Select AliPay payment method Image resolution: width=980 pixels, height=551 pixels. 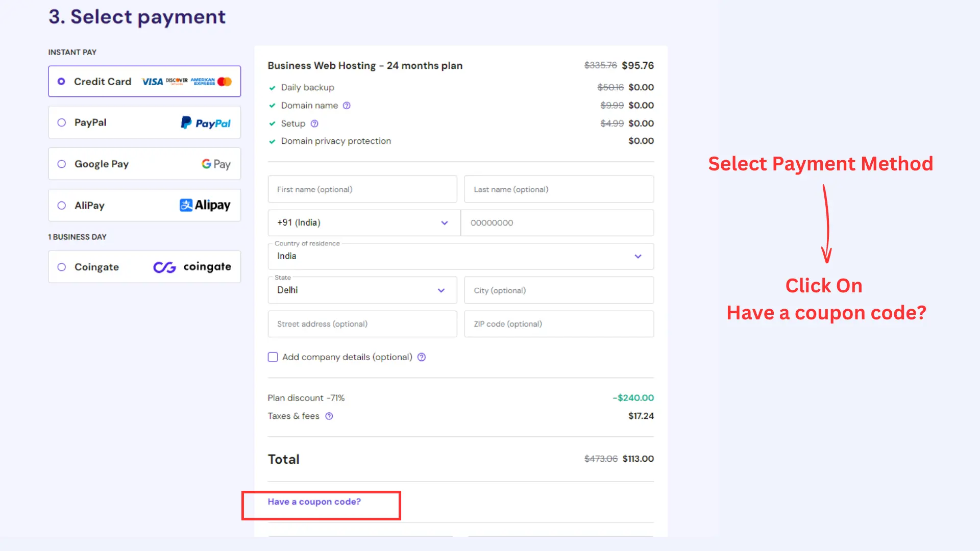point(61,205)
